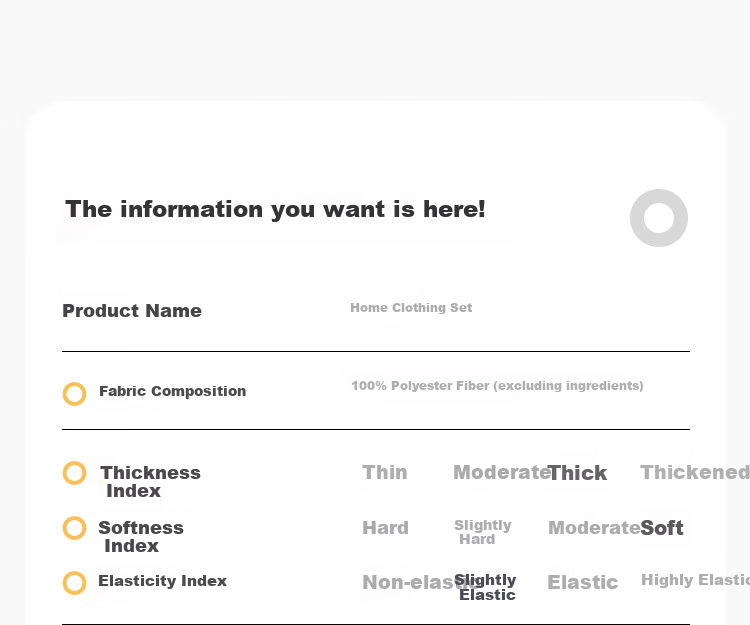Image resolution: width=750 pixels, height=625 pixels.
Task: Select the highlighted 'Slightly Elastic' option
Action: [485, 587]
